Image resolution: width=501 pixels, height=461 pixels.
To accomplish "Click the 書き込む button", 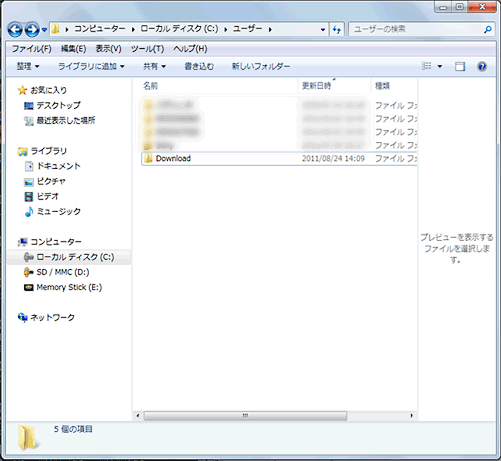I will pos(199,66).
